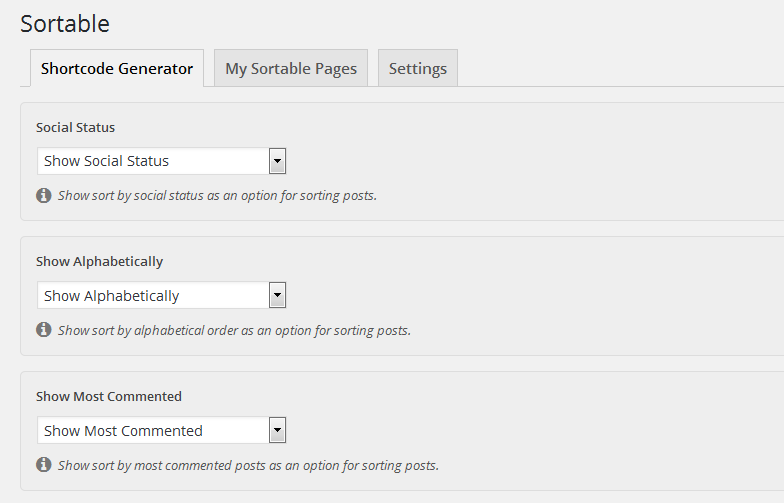This screenshot has width=784, height=503.
Task: Click the Show Alphabetically field label
Action: 99,261
